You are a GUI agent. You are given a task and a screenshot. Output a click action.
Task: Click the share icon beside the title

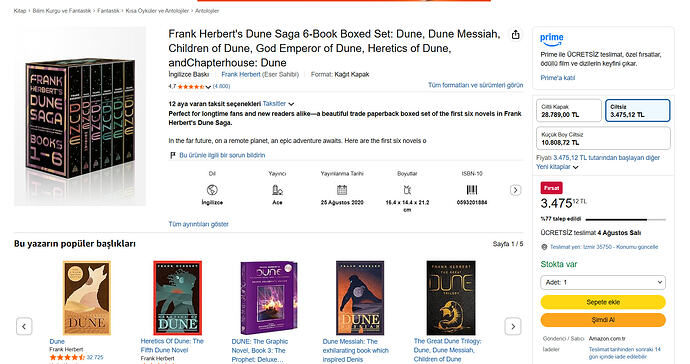coord(515,35)
